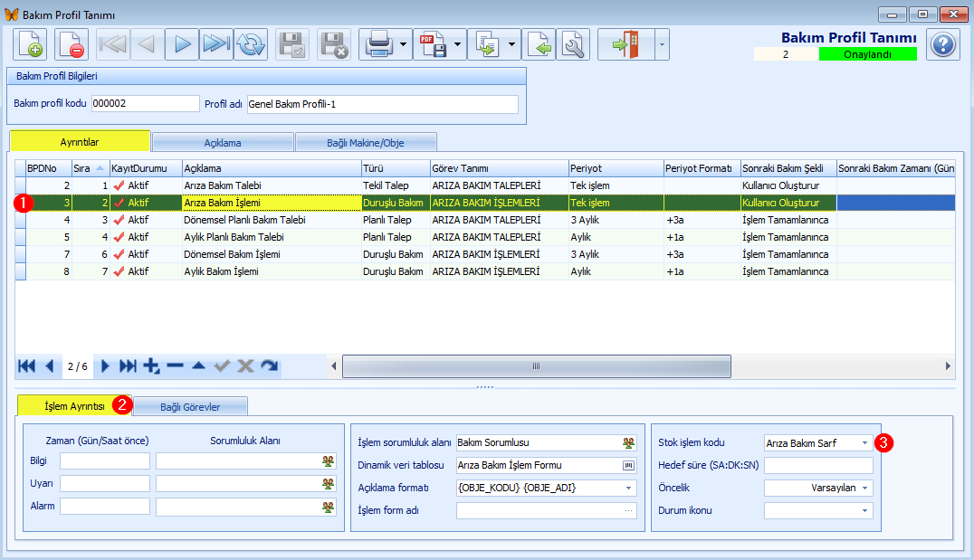974x560 pixels.
Task: Expand the copy-documents dropdown arrow
Action: point(511,44)
